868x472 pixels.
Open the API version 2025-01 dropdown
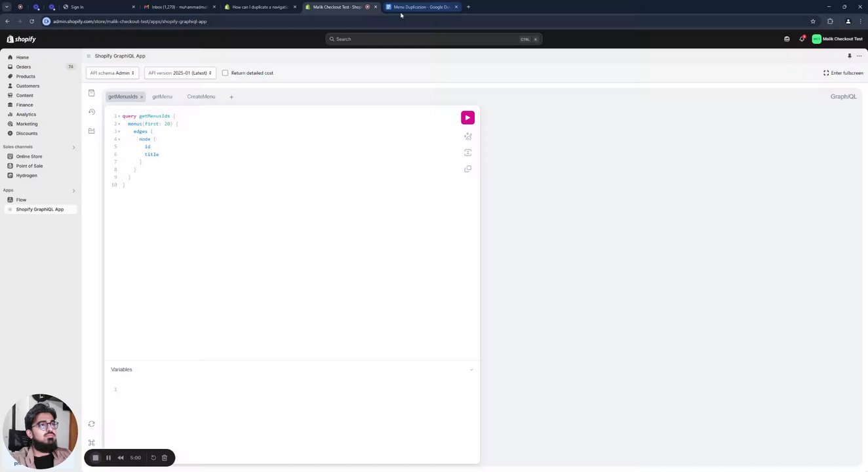pos(180,73)
